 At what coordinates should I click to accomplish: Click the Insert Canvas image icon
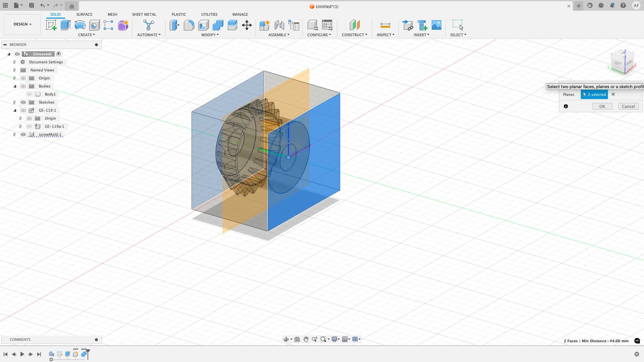[436, 25]
